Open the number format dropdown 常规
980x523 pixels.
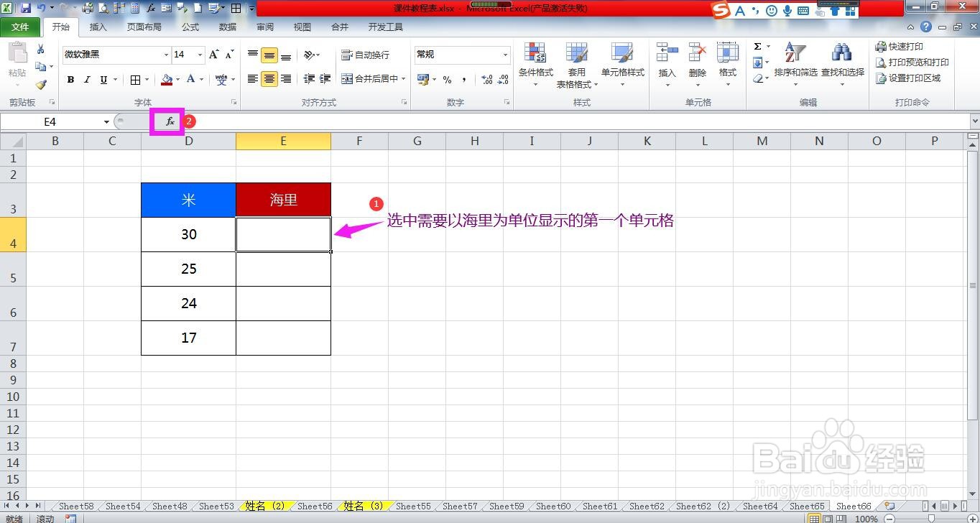point(505,55)
